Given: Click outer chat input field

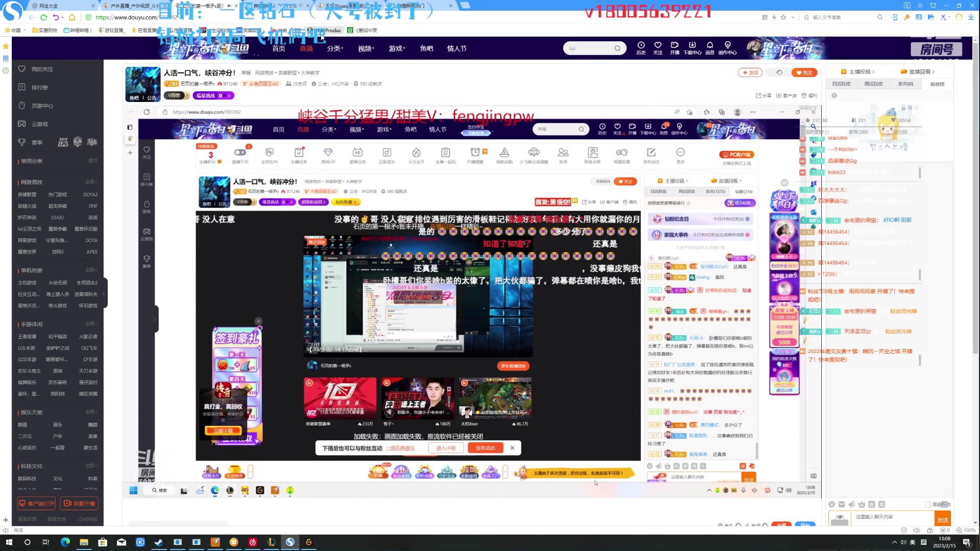Looking at the screenshot, I should point(892,517).
